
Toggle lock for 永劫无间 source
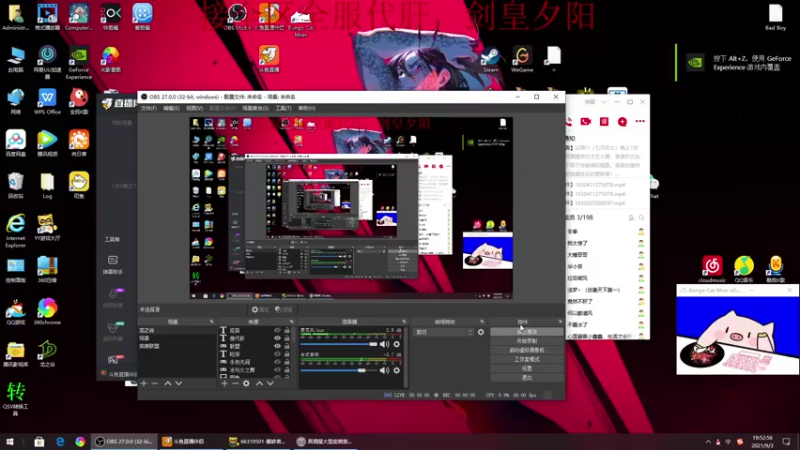click(287, 362)
